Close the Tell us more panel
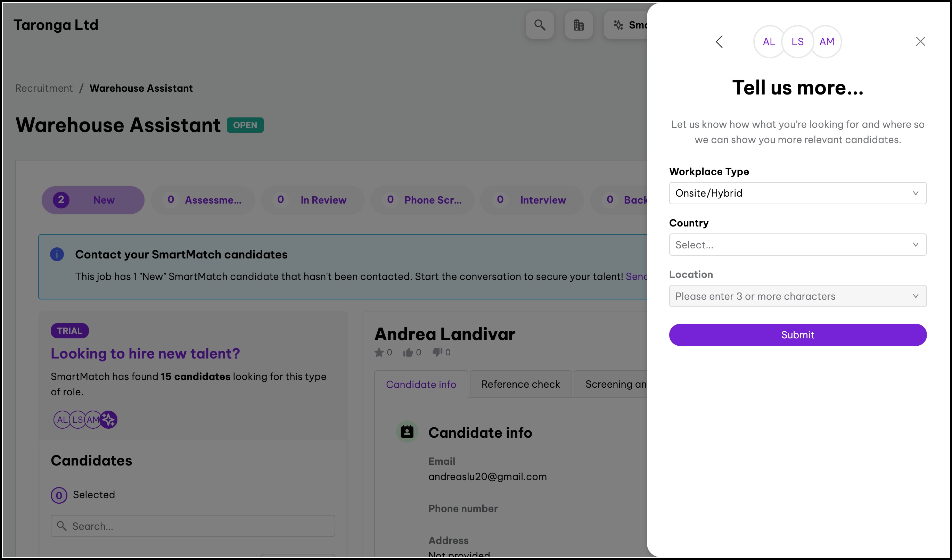 920,41
